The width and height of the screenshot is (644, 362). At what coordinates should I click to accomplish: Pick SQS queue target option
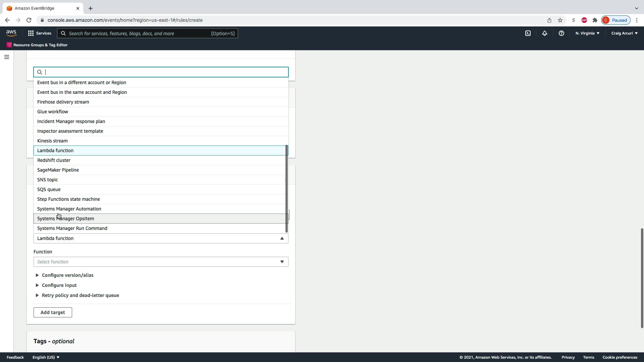pos(49,189)
